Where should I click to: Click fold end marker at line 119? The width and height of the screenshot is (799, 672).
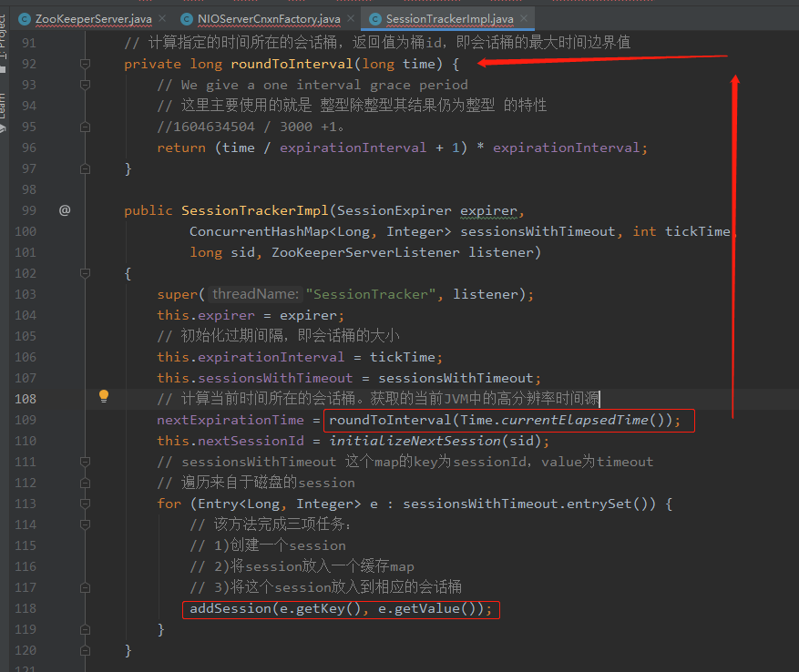click(x=85, y=629)
